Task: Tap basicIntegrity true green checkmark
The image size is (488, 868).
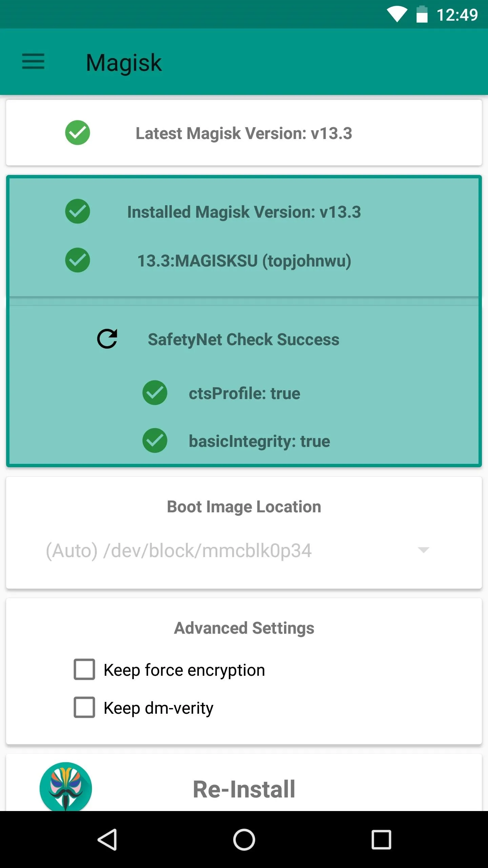Action: 155,440
